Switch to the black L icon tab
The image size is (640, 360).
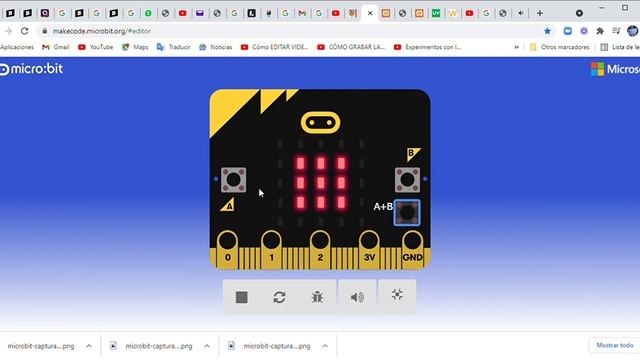pos(251,13)
